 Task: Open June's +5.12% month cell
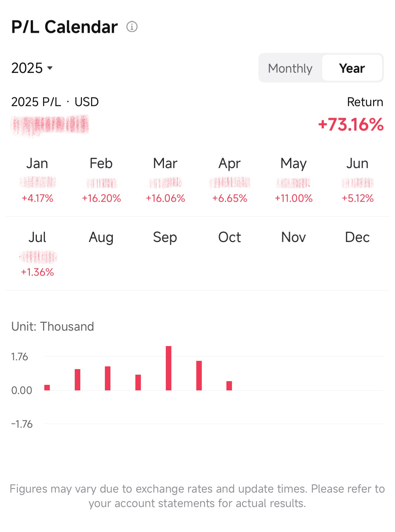point(357,180)
